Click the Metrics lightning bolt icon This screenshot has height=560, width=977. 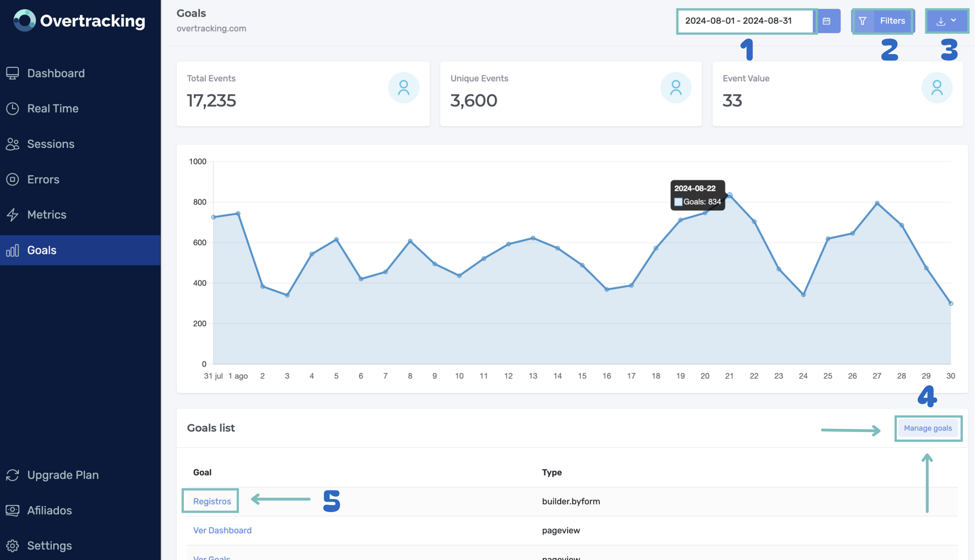pyautogui.click(x=12, y=215)
